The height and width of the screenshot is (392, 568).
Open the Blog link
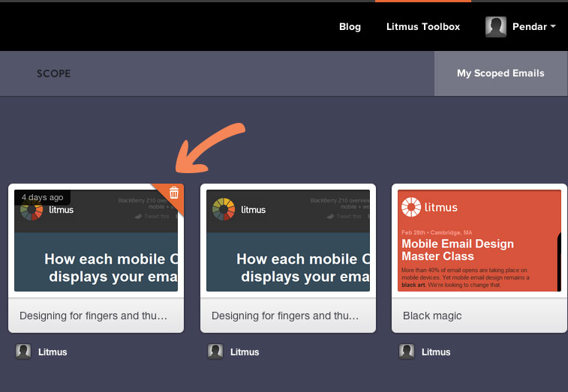pos(350,26)
